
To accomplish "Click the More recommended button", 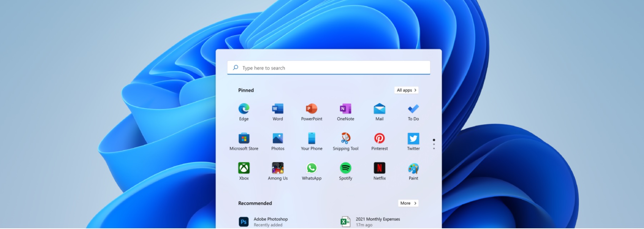I will 408,203.
